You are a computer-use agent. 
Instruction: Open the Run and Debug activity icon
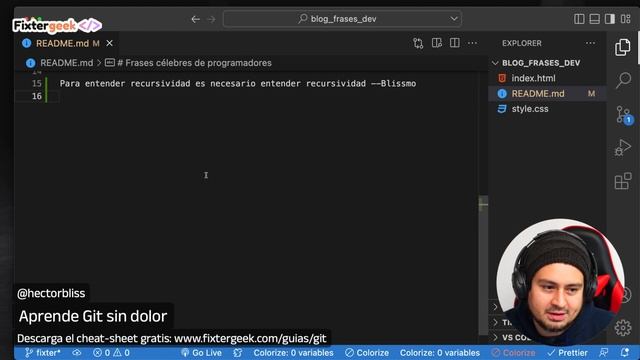tap(623, 147)
